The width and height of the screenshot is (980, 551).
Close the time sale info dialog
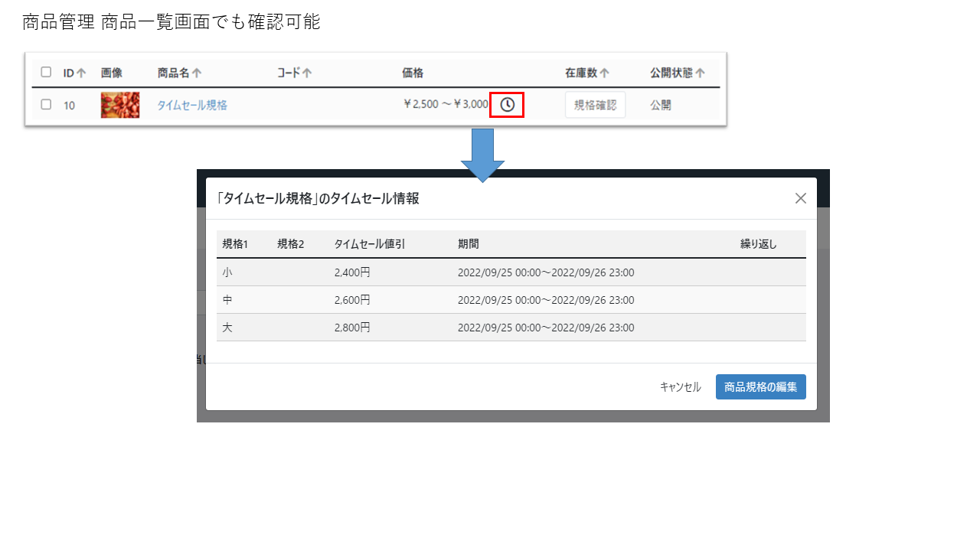[801, 198]
